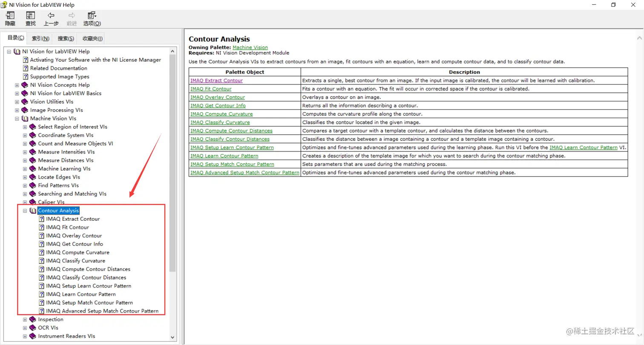Switch to the 目录(C) tab

[16, 38]
